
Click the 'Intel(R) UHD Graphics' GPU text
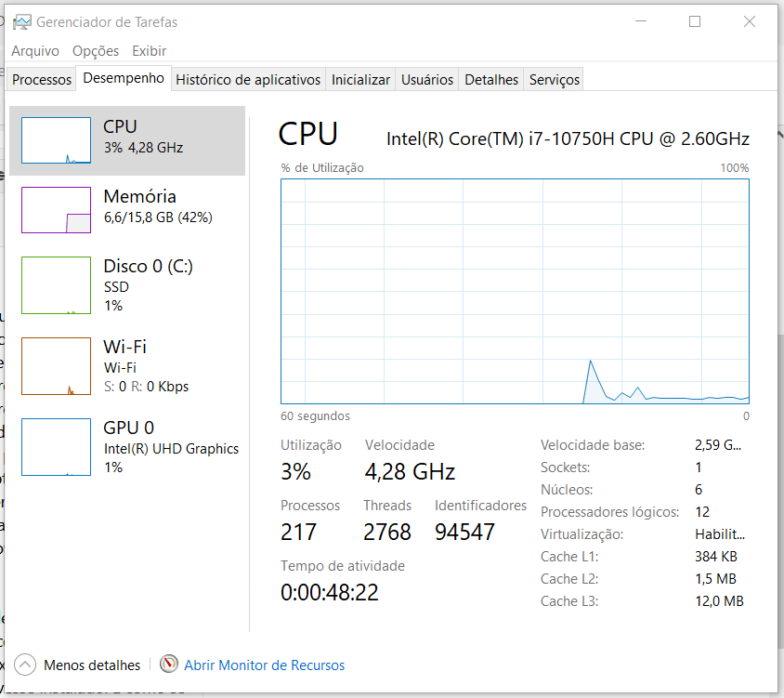click(171, 449)
